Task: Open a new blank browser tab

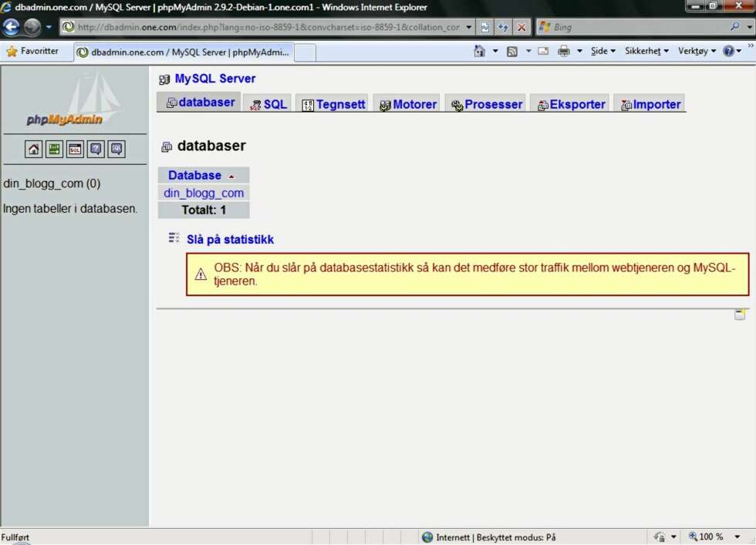Action: [x=305, y=52]
